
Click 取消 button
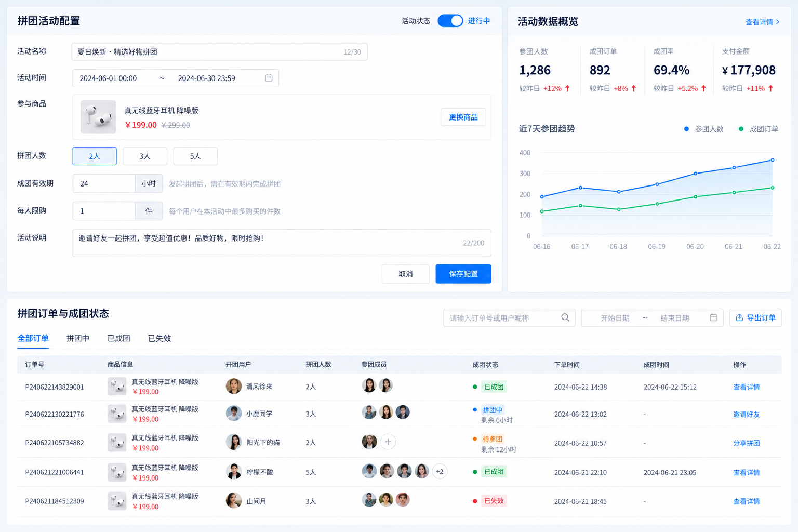click(x=406, y=274)
